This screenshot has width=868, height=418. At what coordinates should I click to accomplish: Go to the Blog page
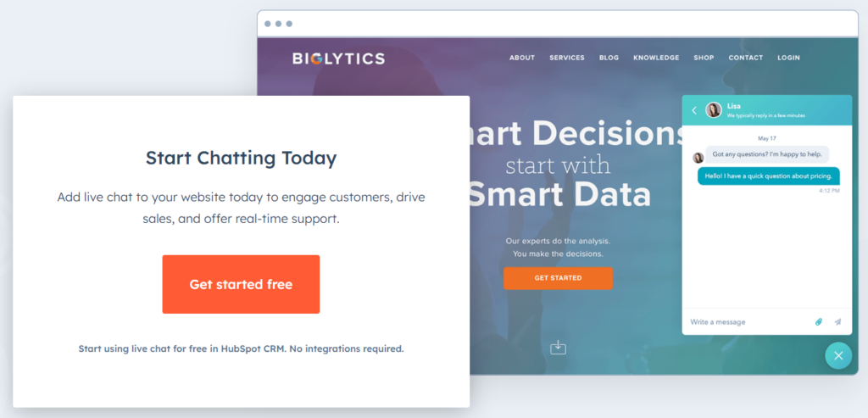(x=609, y=58)
